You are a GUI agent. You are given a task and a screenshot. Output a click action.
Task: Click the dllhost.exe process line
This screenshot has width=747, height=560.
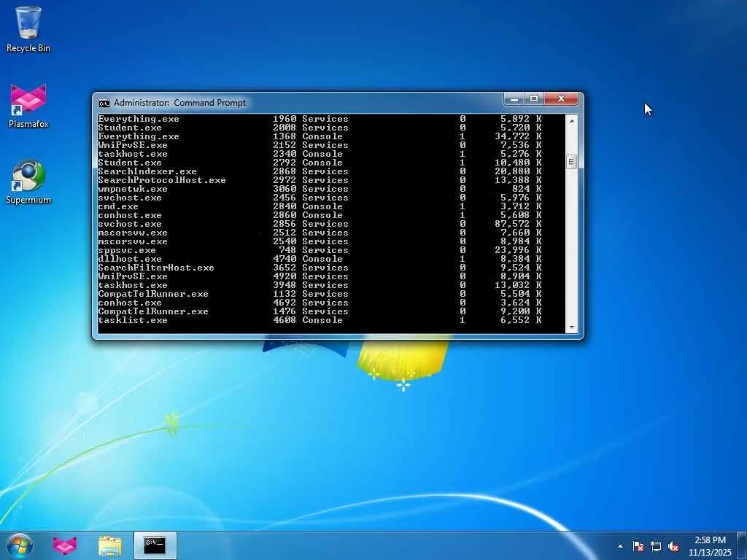click(320, 259)
